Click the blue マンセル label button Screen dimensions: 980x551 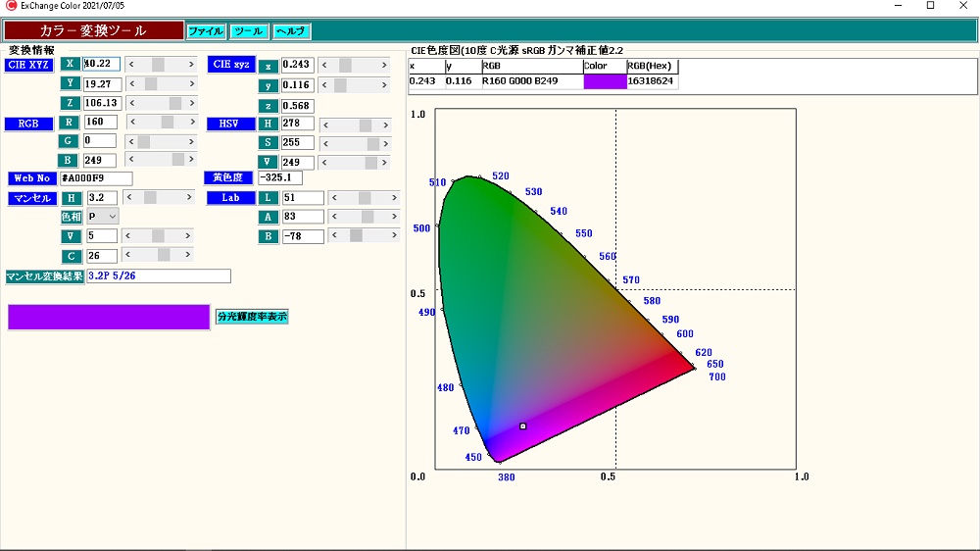pyautogui.click(x=30, y=198)
